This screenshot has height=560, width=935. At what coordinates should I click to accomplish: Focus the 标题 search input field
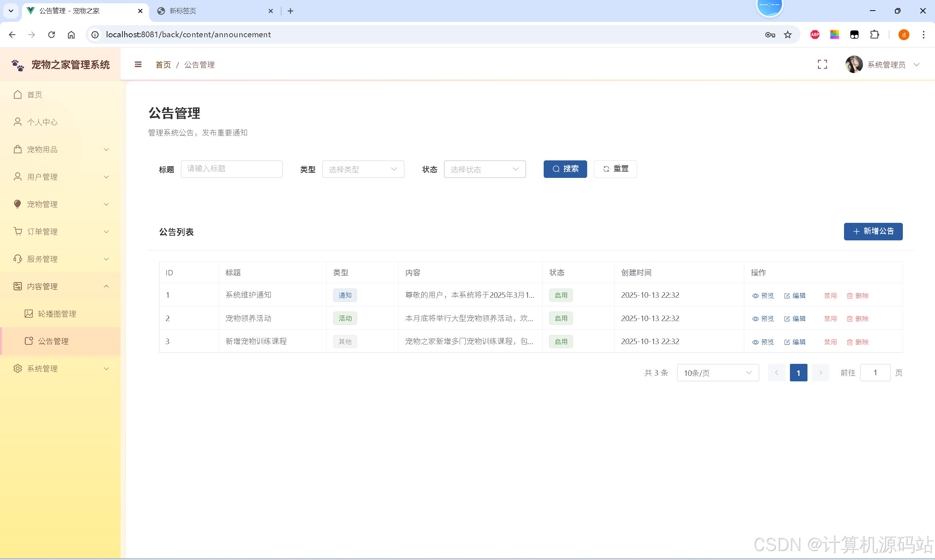(232, 169)
